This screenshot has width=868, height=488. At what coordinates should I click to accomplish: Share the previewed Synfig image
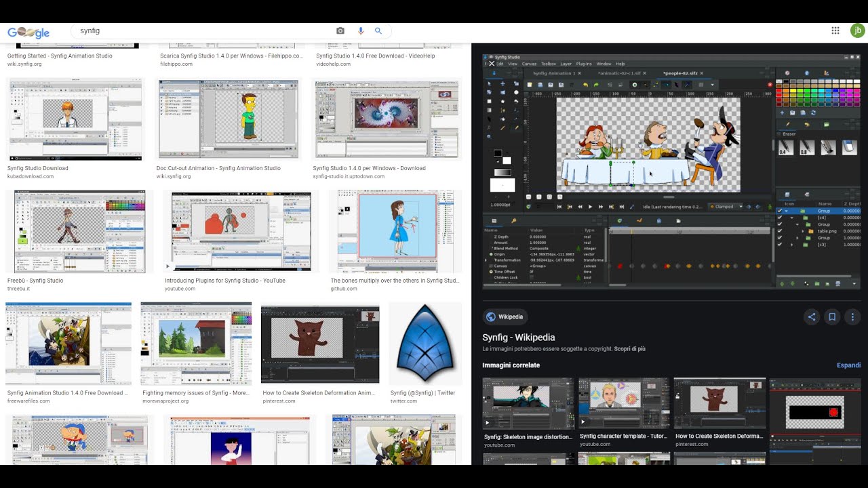pyautogui.click(x=811, y=317)
